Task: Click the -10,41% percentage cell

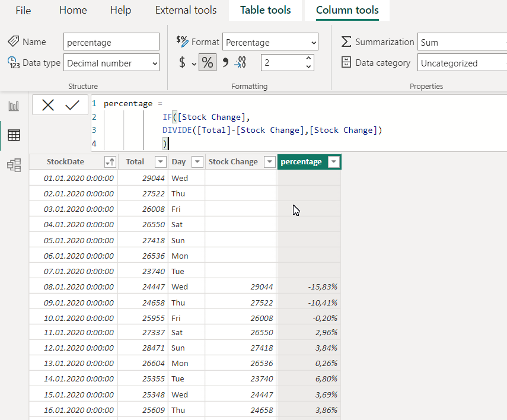Action: click(309, 303)
